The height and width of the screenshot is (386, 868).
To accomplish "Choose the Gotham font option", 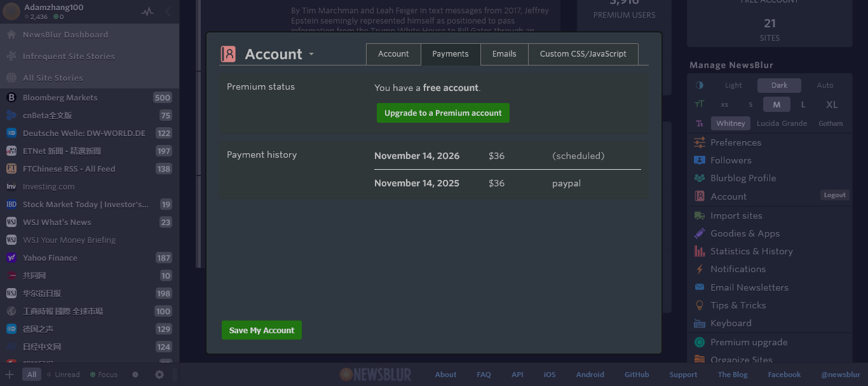I will click(831, 123).
